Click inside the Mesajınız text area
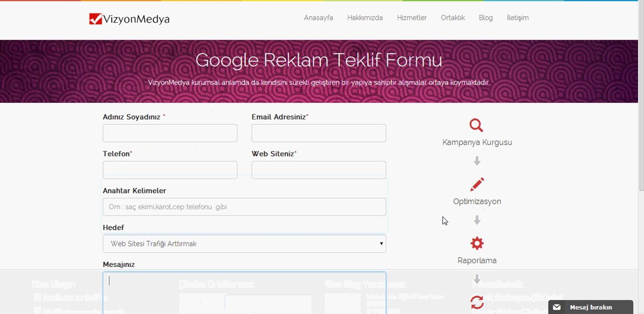 (244, 293)
